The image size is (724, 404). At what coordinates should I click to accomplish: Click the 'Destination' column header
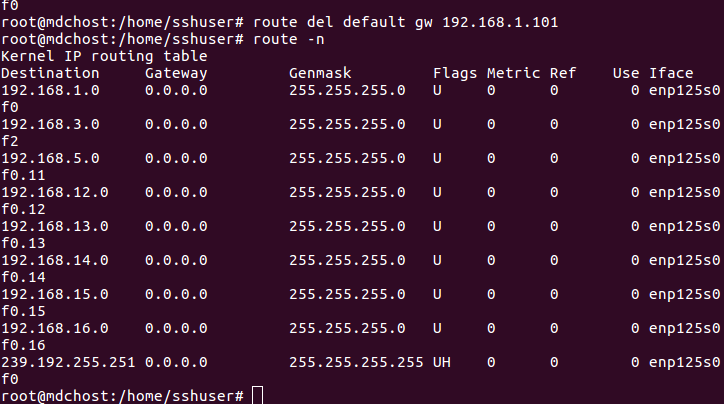50,73
